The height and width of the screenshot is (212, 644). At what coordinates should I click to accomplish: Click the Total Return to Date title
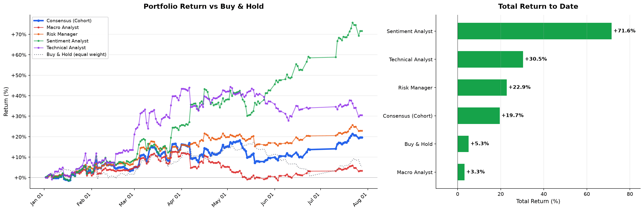pos(538,6)
